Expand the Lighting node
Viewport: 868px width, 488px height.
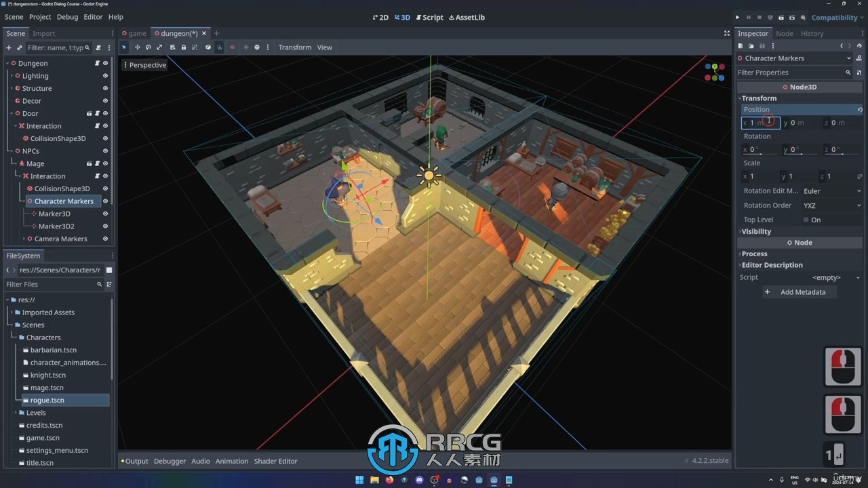12,76
